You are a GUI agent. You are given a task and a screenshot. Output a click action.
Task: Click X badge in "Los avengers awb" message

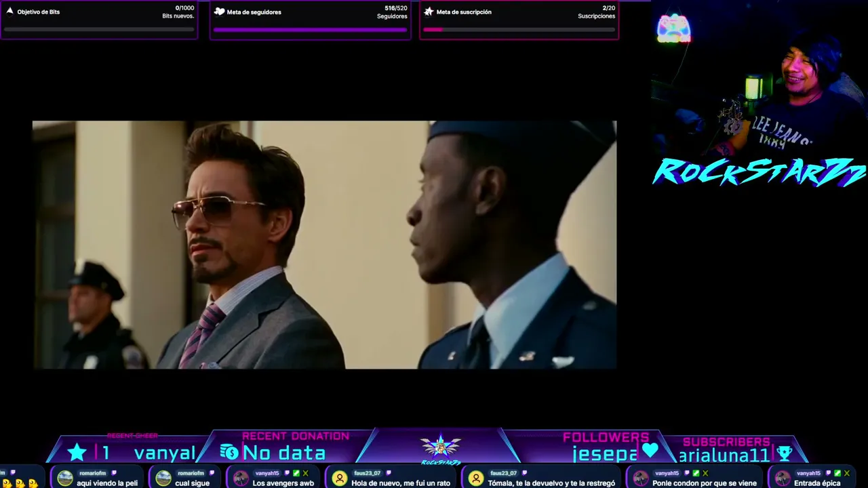point(306,473)
